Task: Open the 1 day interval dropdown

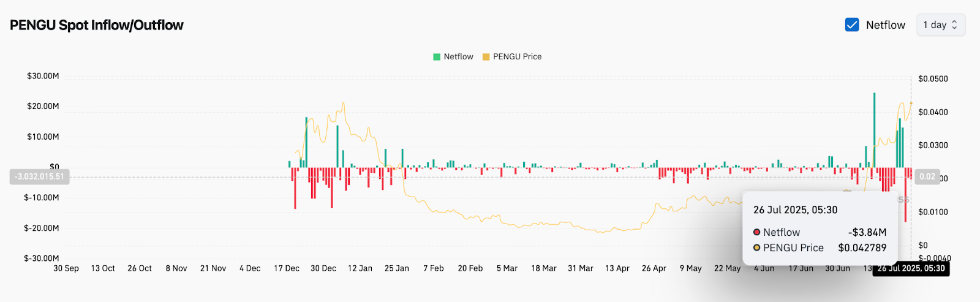Action: 940,25
